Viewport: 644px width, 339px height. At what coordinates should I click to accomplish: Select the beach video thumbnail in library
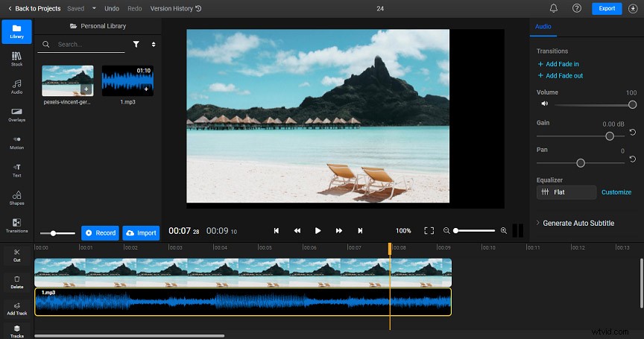(x=67, y=81)
